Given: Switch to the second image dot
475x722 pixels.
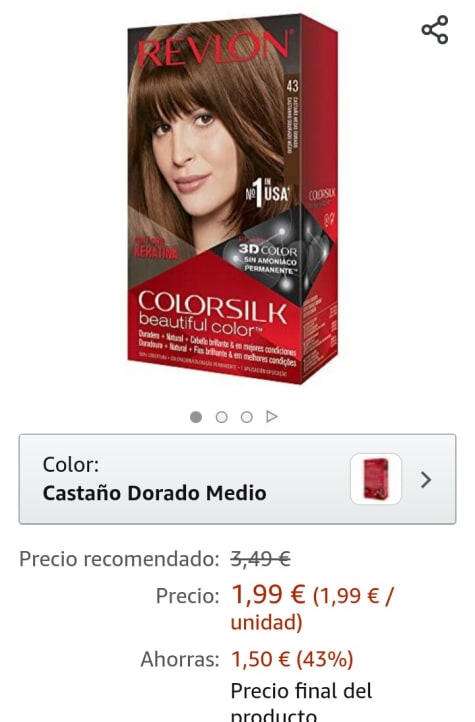Looking at the screenshot, I should pos(221,417).
